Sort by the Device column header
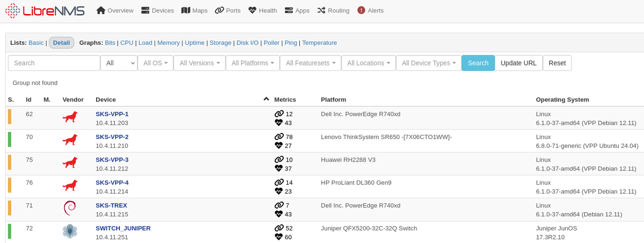Viewport: 644px width, 243px height. coord(106,100)
